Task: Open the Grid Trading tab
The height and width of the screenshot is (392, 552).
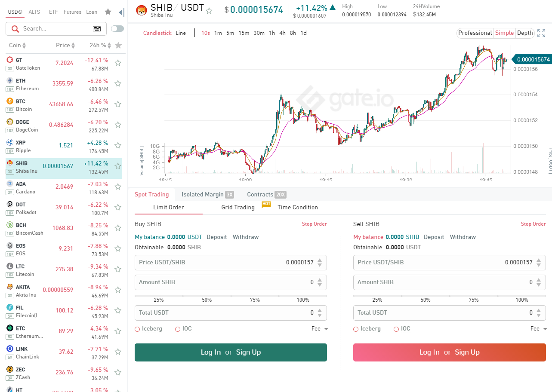Action: tap(238, 207)
